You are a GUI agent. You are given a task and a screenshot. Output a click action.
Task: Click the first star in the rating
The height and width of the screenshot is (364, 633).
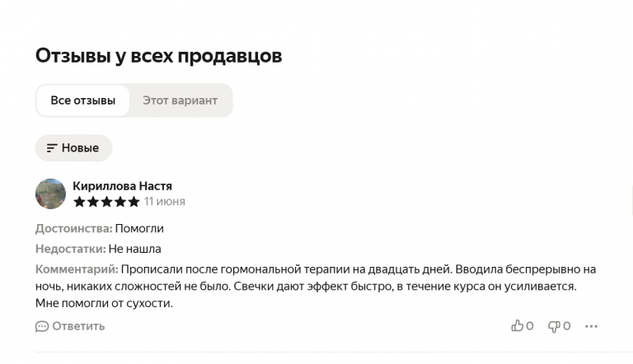79,202
